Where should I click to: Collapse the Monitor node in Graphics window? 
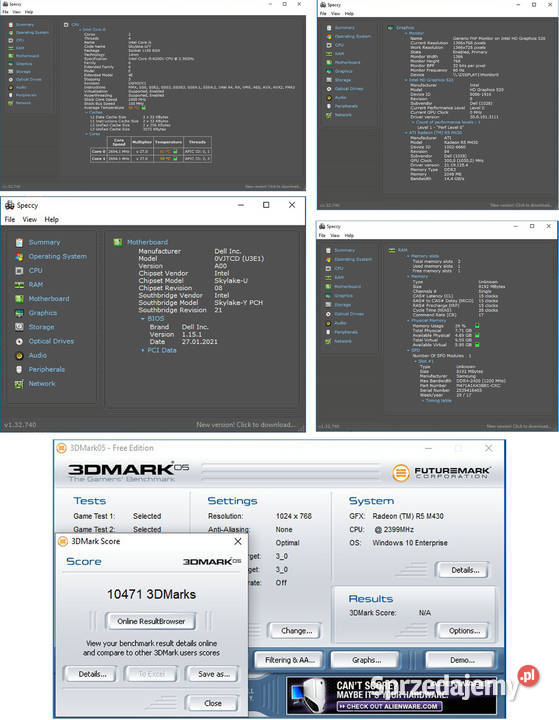(x=406, y=34)
